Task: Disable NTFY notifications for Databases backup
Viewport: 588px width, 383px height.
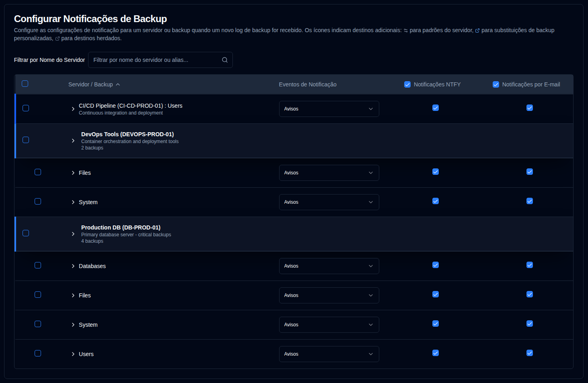Action: [436, 265]
